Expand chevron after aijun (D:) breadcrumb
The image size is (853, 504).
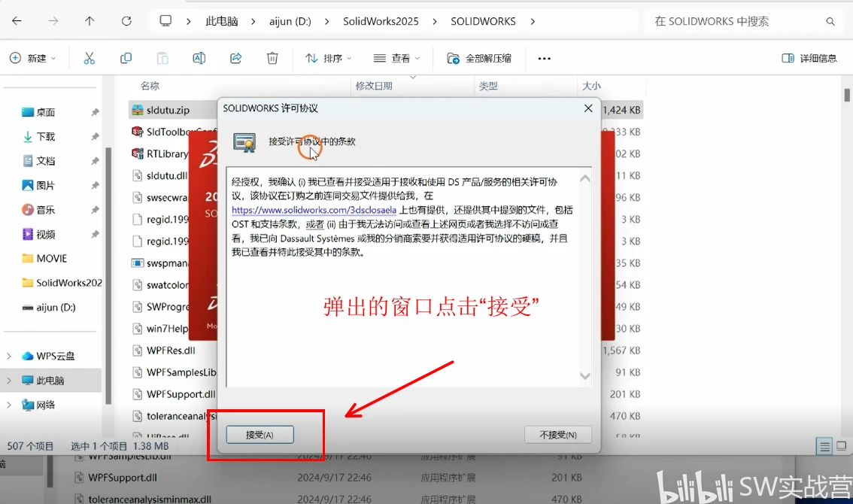click(326, 21)
